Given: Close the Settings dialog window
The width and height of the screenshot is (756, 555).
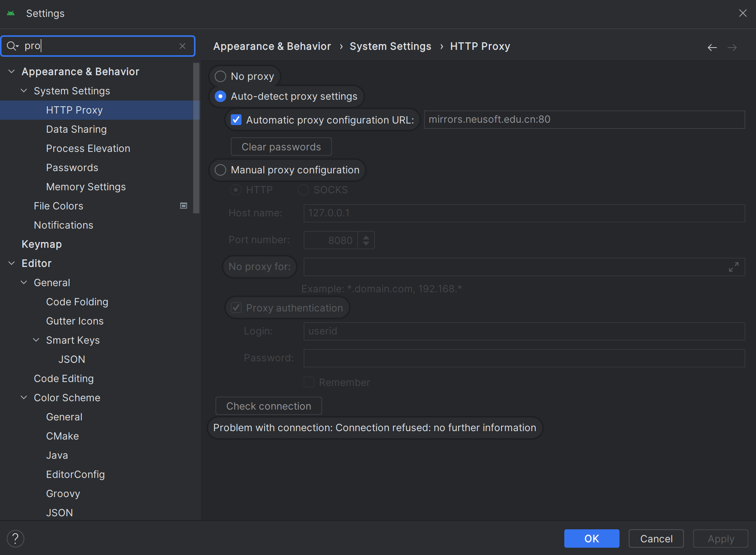Looking at the screenshot, I should pos(743,13).
